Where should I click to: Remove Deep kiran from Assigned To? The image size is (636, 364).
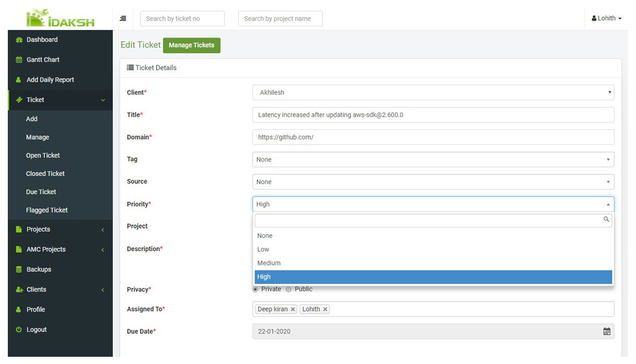coord(292,309)
